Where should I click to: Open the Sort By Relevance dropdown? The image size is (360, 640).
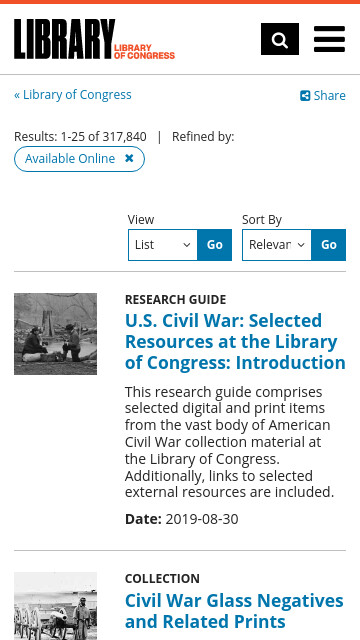coord(277,245)
